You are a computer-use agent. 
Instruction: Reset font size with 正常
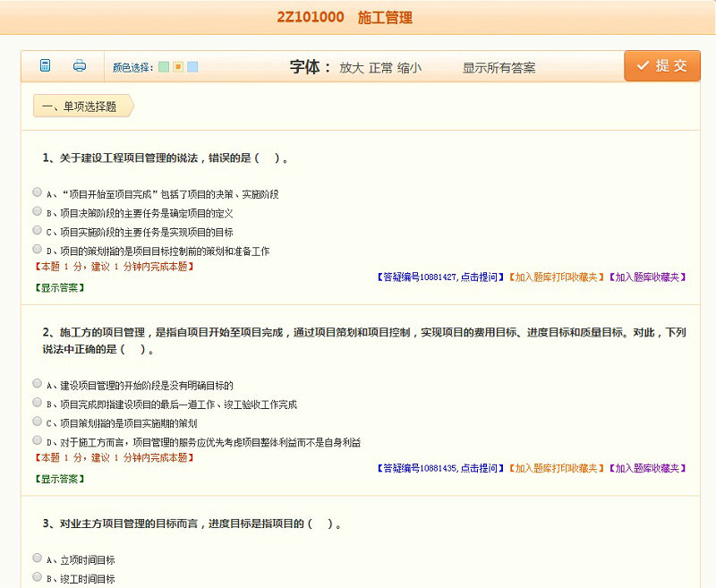(380, 67)
